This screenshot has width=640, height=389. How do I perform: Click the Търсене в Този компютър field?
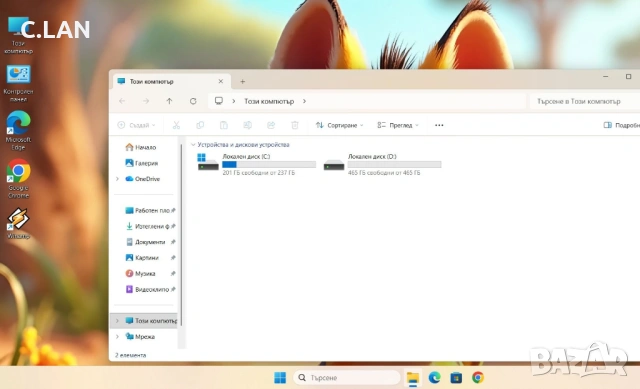[x=584, y=101]
